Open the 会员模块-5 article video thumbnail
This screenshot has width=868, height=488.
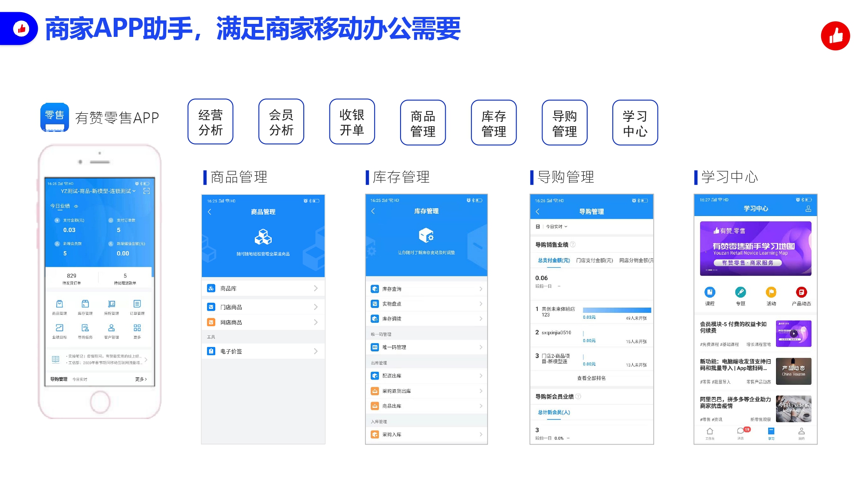[793, 334]
